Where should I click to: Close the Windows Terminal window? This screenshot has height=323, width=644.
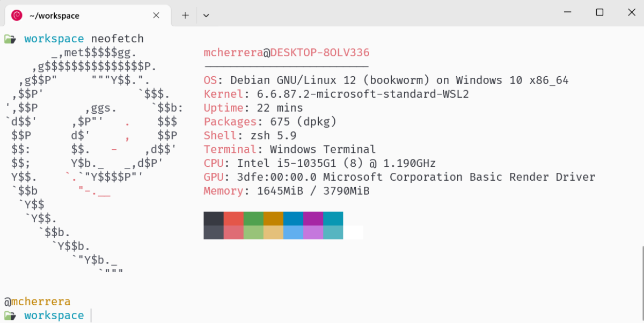[630, 12]
